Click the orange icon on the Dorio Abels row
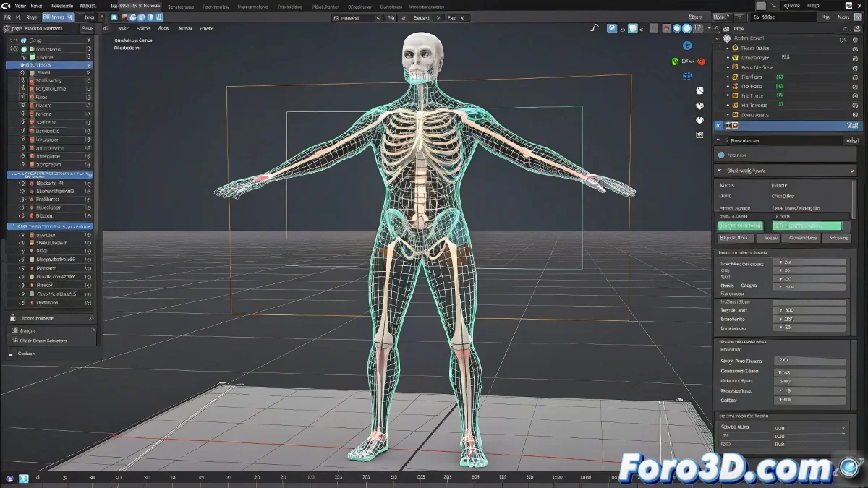This screenshot has height=488, width=868. pyautogui.click(x=735, y=114)
